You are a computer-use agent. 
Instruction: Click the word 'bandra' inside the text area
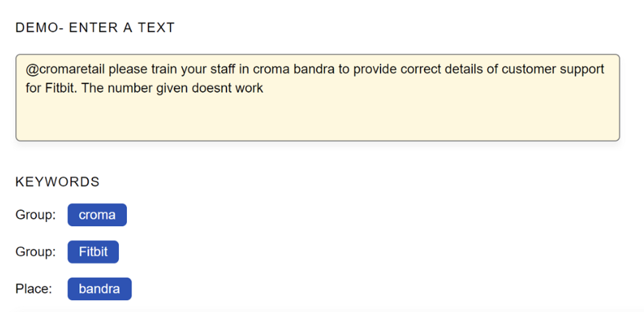point(316,69)
